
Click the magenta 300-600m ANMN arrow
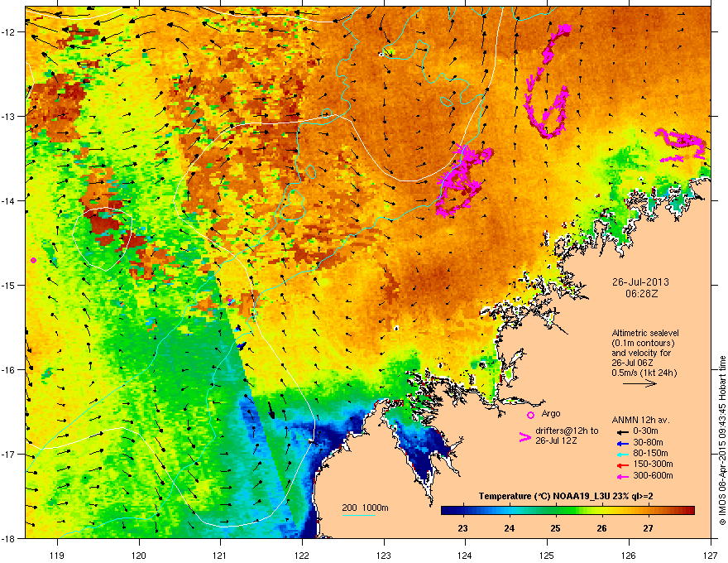pos(623,476)
